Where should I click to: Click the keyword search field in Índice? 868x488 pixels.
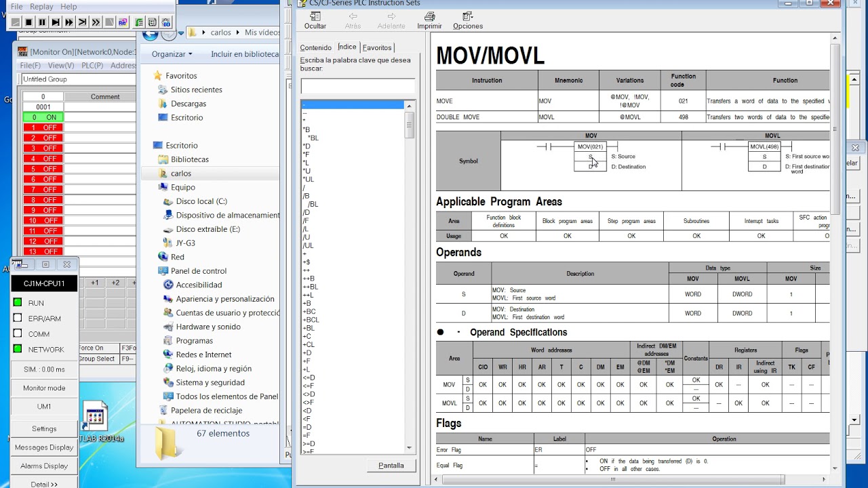[x=357, y=86]
